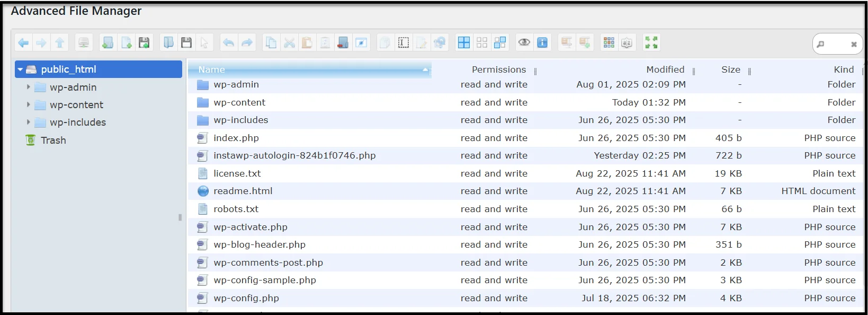Open Trash in the left sidebar
Viewport: 868px width, 315px height.
[x=53, y=140]
